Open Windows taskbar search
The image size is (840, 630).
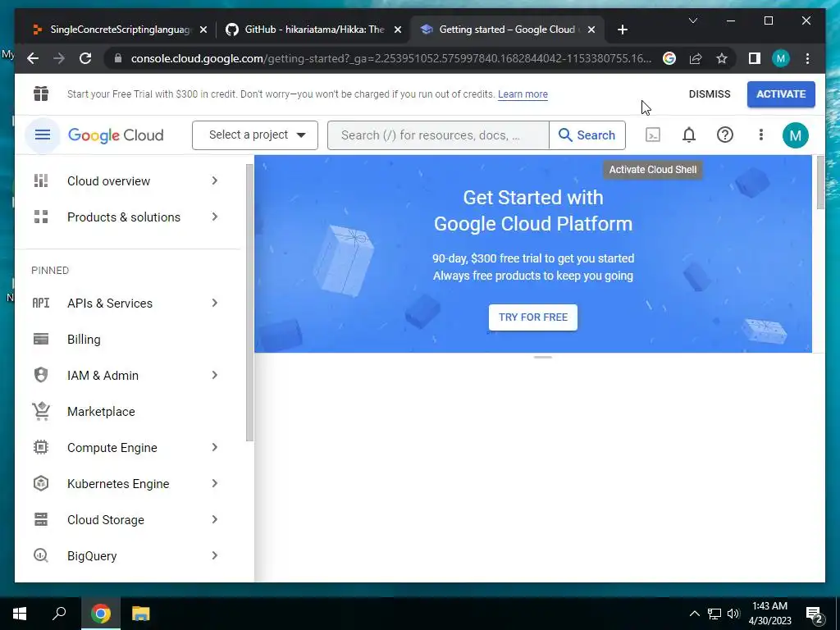pyautogui.click(x=59, y=614)
